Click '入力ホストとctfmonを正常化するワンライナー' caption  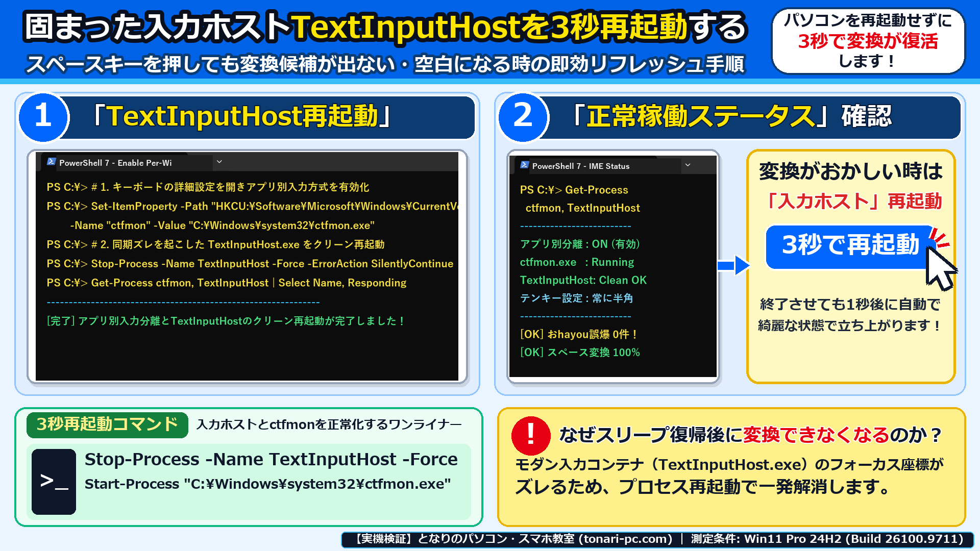click(x=329, y=424)
